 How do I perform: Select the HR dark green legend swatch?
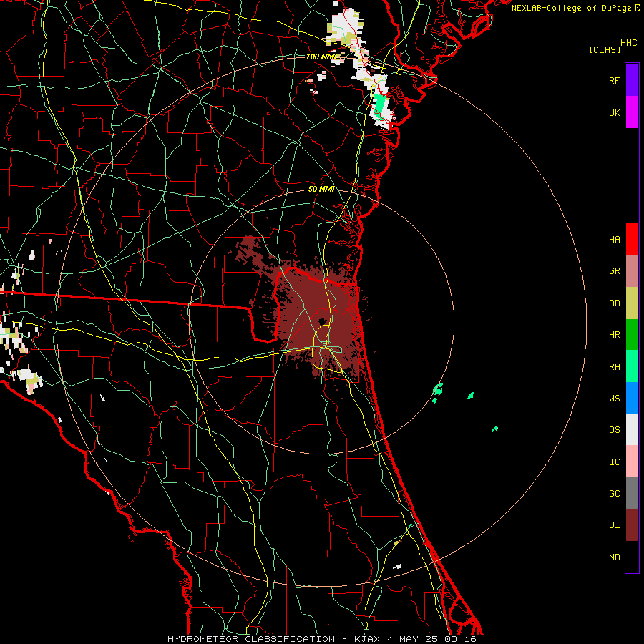tap(632, 335)
